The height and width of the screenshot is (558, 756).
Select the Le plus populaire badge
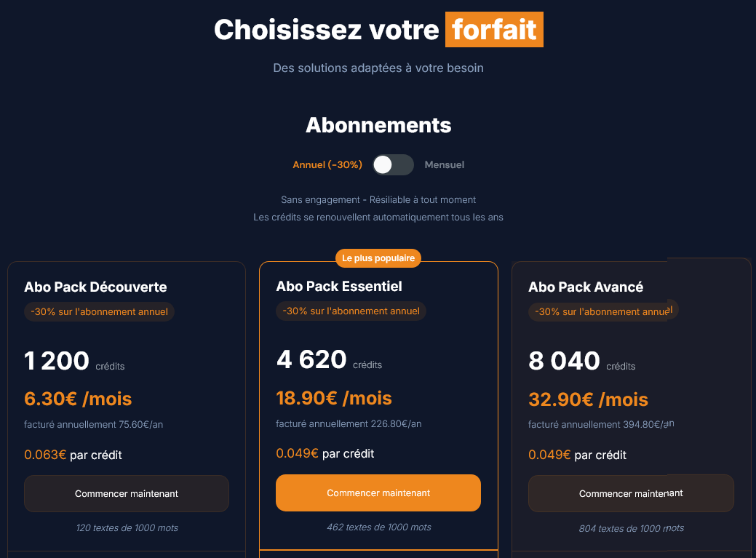[x=378, y=258]
